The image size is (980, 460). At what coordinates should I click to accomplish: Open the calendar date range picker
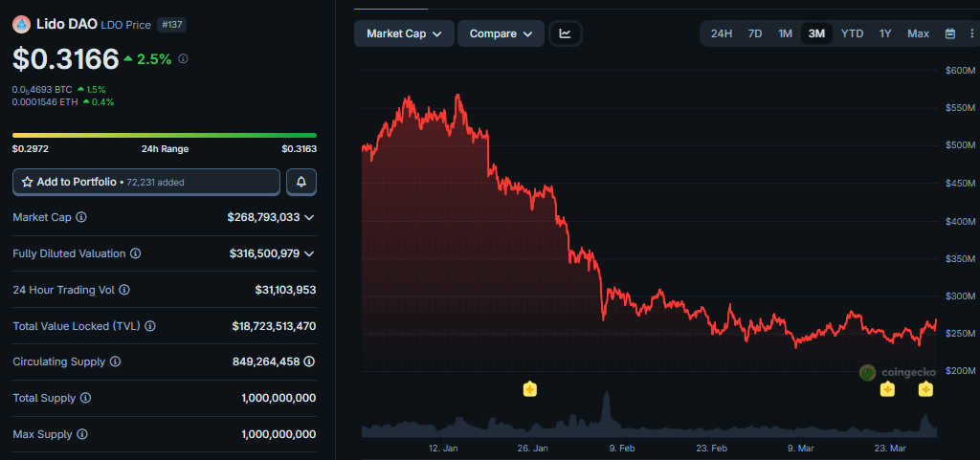(x=950, y=33)
